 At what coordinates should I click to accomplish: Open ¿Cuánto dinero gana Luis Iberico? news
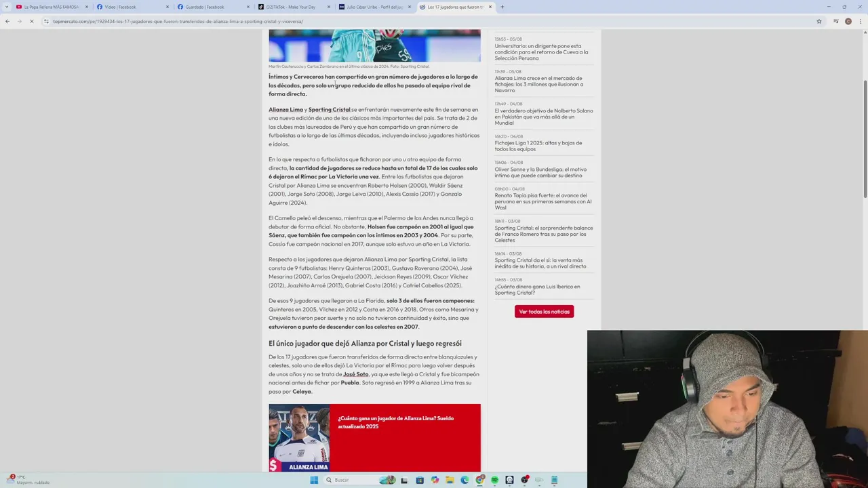pos(537,289)
